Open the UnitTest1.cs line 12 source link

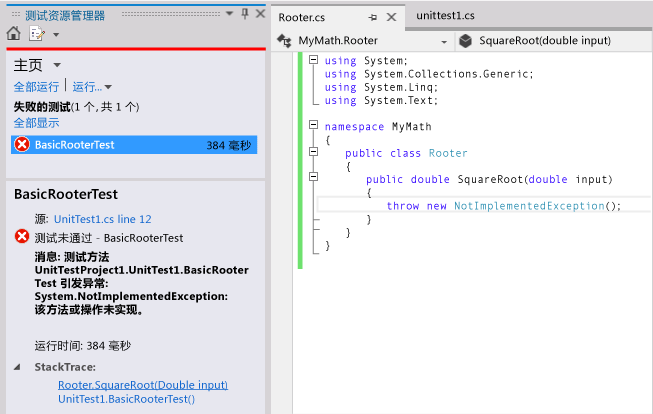(x=102, y=219)
